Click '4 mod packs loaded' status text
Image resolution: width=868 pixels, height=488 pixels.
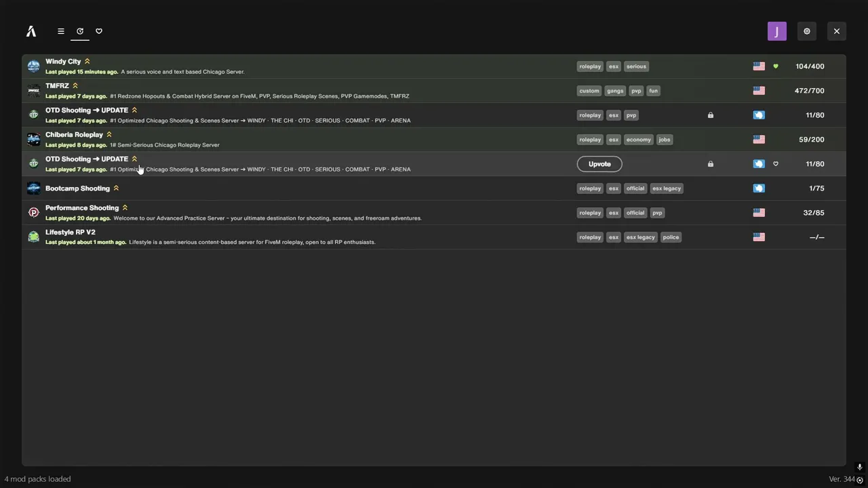(38, 479)
